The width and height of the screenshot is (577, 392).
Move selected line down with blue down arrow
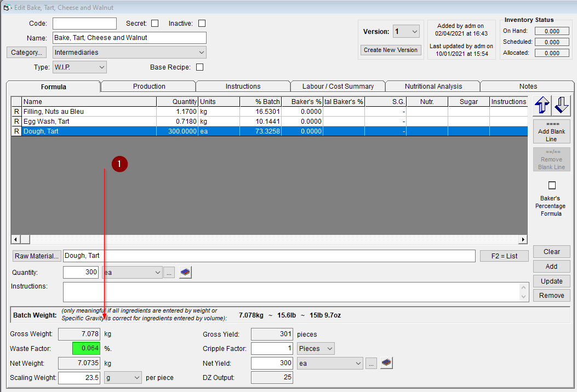562,105
